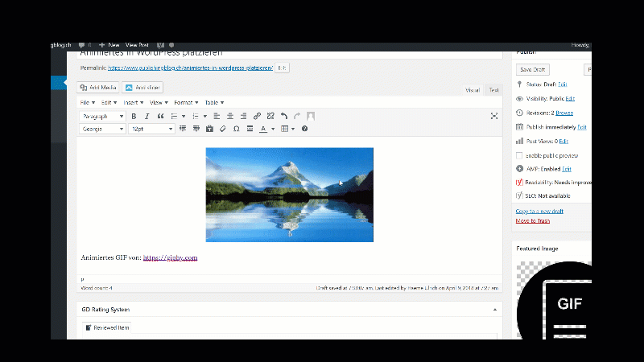Screen dimensions: 644x362
Task: Increase indent of the paragraph
Action: pos(196,129)
